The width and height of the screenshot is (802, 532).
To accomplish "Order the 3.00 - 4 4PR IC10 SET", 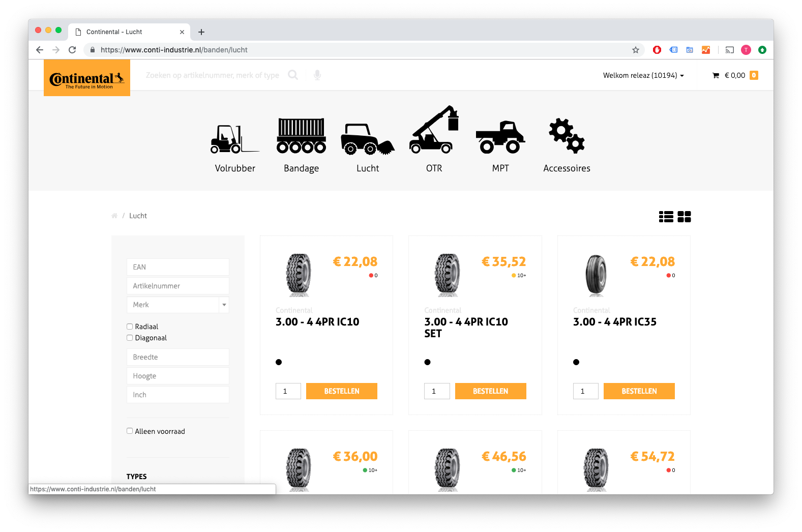I will pos(491,391).
